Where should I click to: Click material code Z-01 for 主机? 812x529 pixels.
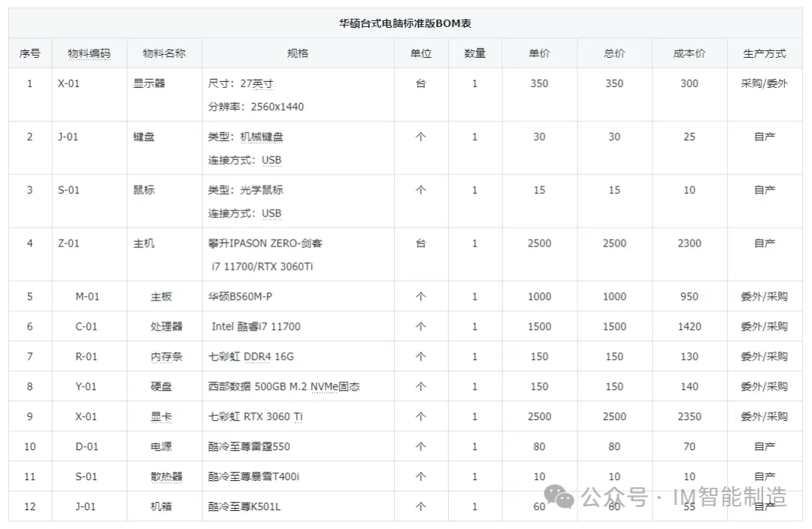(x=68, y=243)
